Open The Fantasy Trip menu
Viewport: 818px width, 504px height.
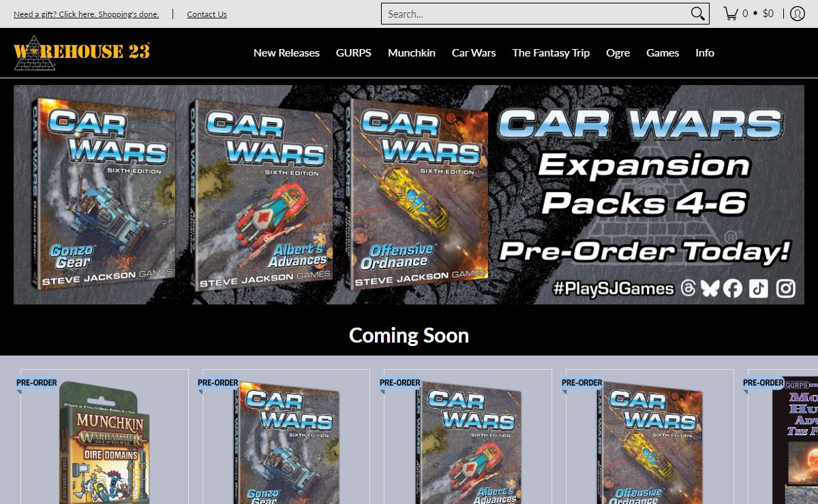coord(551,52)
